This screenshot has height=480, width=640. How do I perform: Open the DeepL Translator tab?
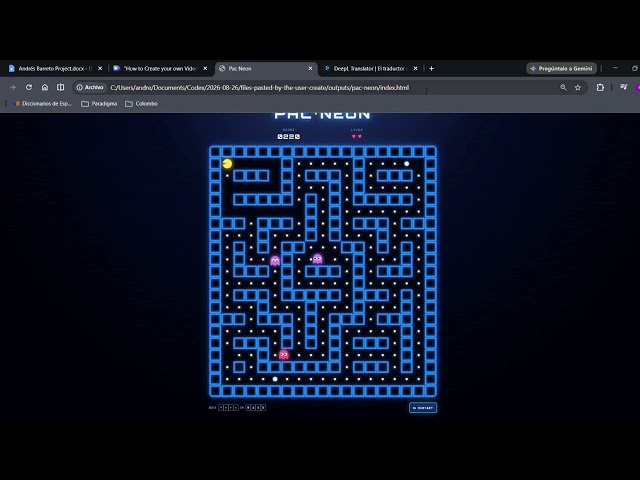pyautogui.click(x=370, y=69)
